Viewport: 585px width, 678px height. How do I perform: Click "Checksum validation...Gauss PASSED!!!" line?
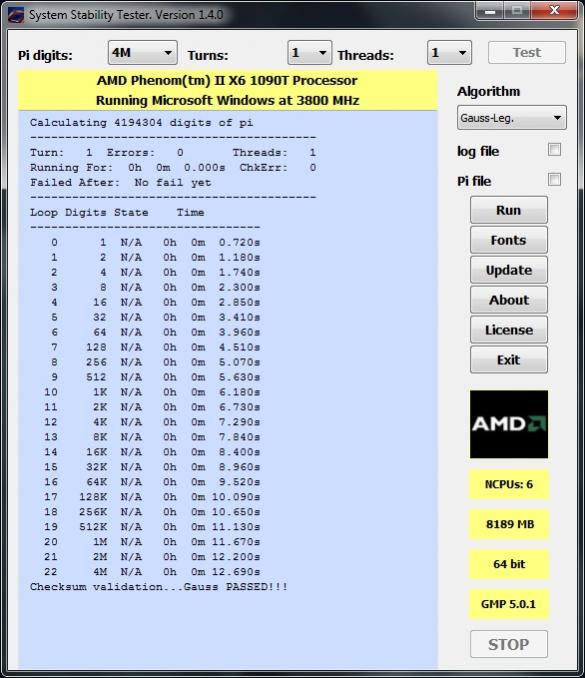pyautogui.click(x=159, y=587)
